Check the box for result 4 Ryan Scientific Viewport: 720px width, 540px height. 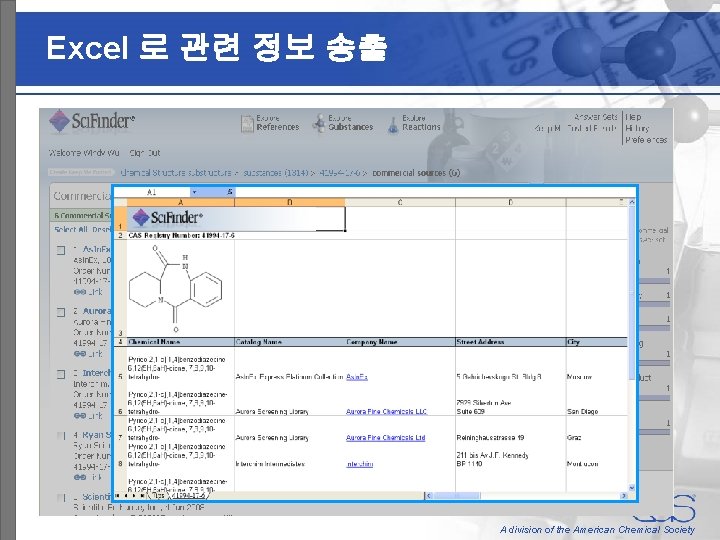click(61, 435)
